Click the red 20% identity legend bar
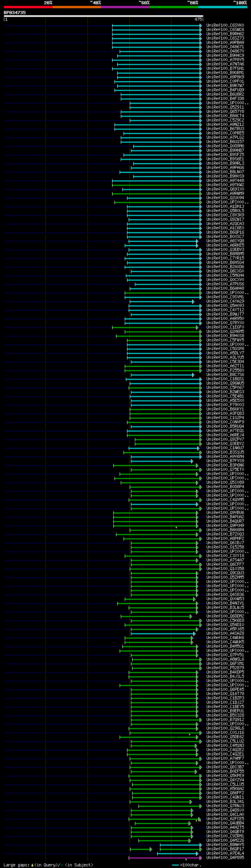251x868 pixels. (28, 7)
